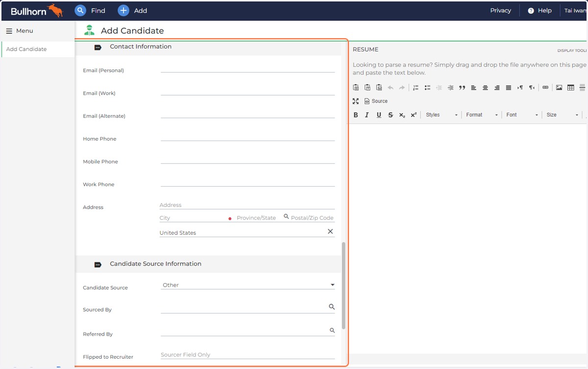Click Increase Indent icon
This screenshot has height=369, width=588.
pyautogui.click(x=451, y=88)
